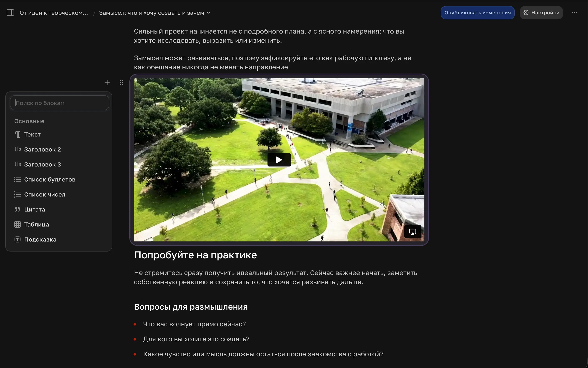
Task: Click bullet Для кого вы хотите это создать?
Action: (196, 339)
